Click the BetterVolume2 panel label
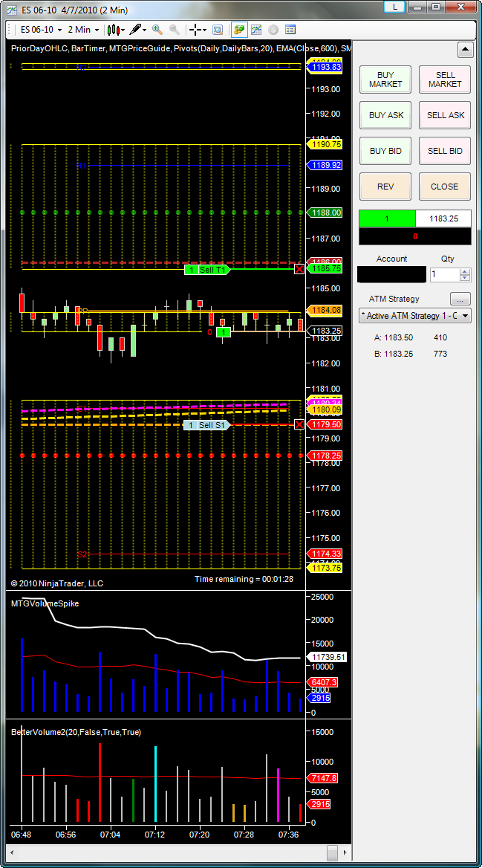Image resolution: width=482 pixels, height=868 pixels. [76, 732]
